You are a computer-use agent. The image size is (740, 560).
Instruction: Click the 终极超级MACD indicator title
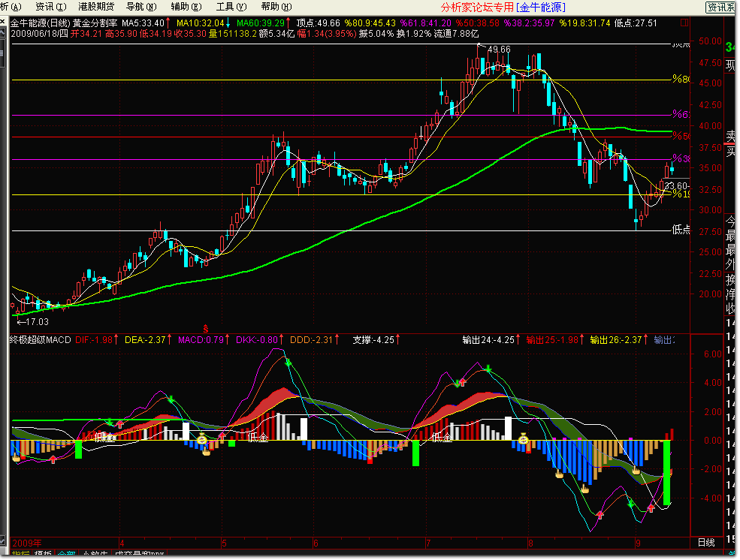point(41,339)
